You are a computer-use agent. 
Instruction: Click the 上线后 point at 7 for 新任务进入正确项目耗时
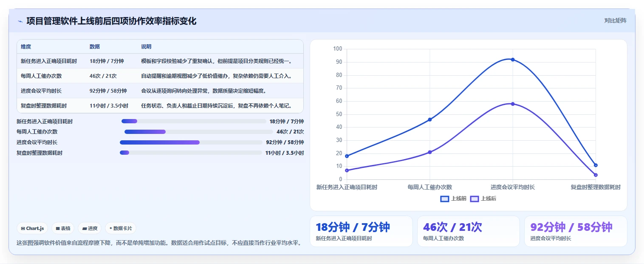pyautogui.click(x=347, y=170)
